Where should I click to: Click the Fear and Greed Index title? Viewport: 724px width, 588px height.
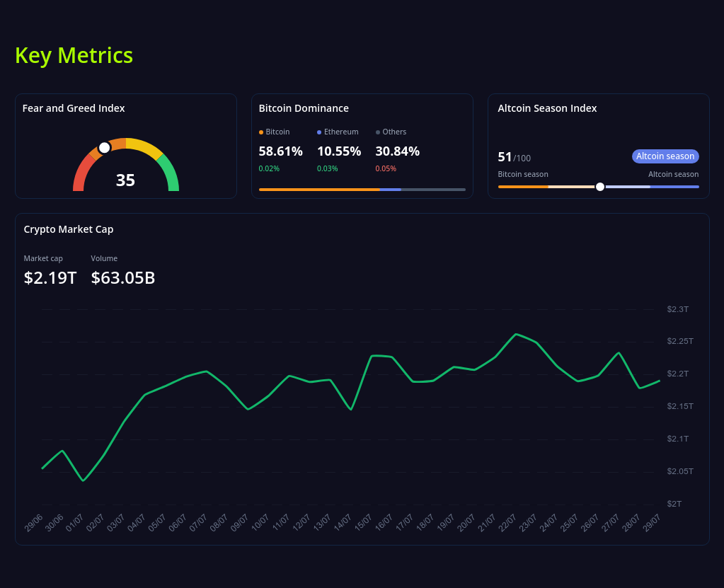coord(74,108)
